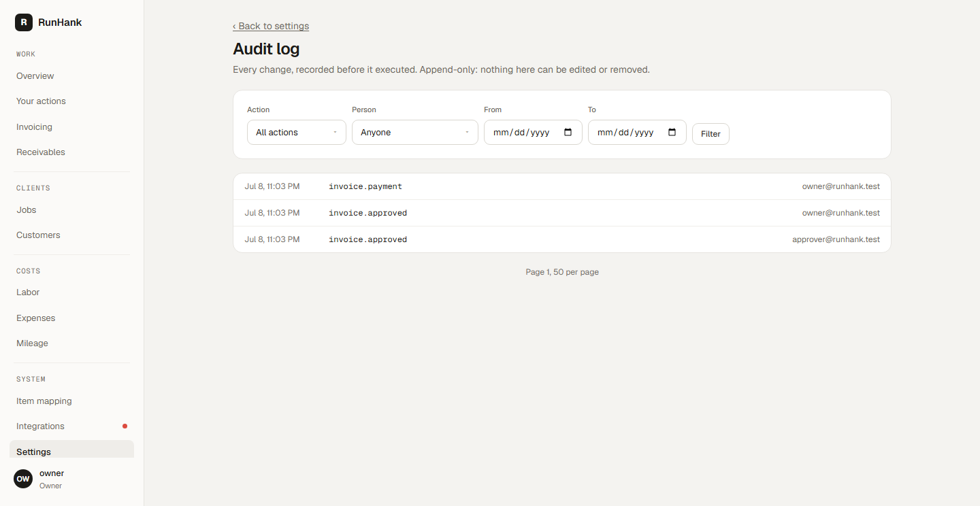Apply filters with the Filter button

tap(710, 134)
